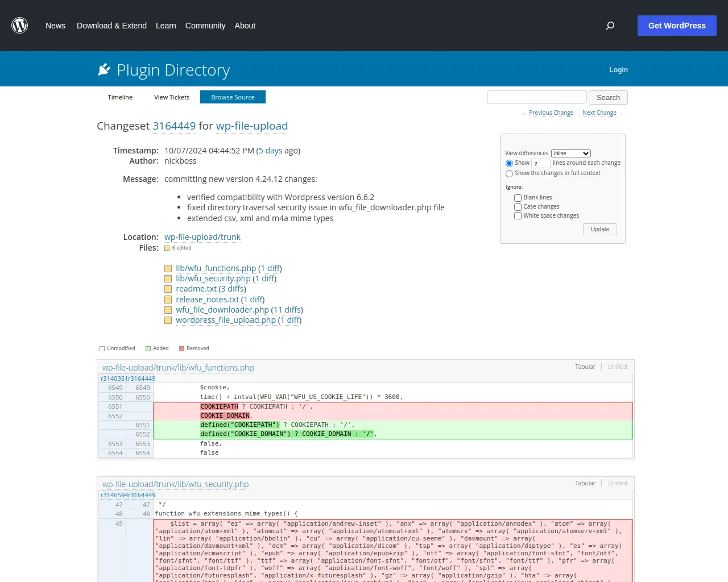
Task: Click file icon next to wfu_file_downloader.php
Action: pyautogui.click(x=168, y=310)
